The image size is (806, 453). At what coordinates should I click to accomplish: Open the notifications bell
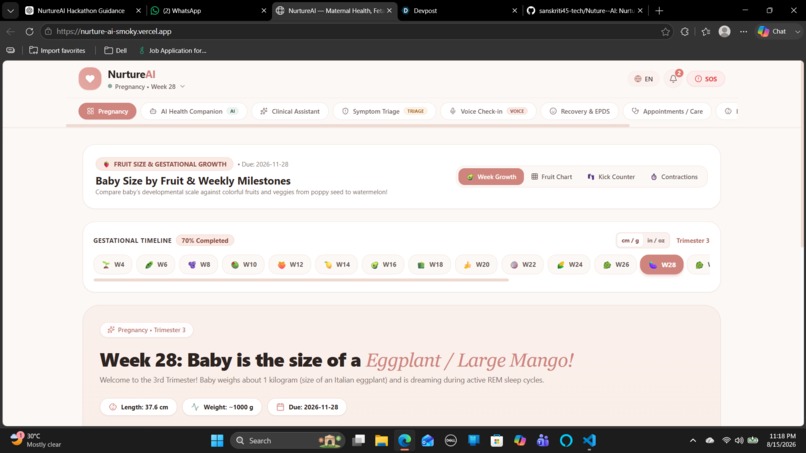coord(674,79)
